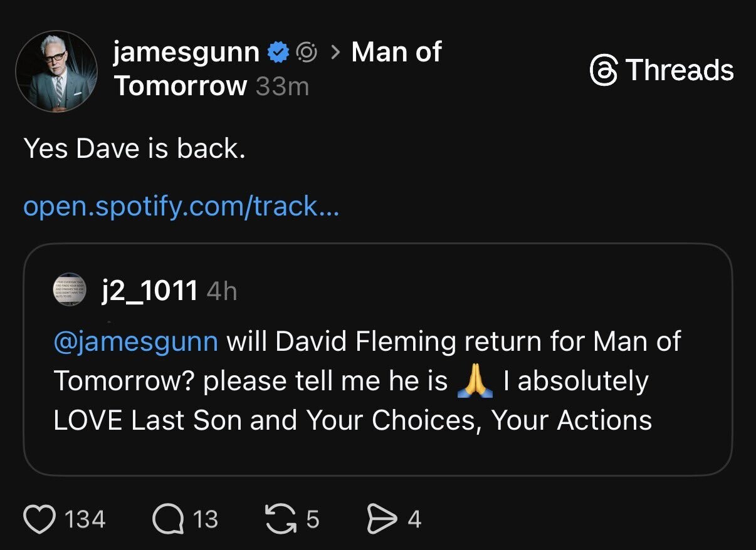Tap the Threads wordmark text

pos(680,70)
